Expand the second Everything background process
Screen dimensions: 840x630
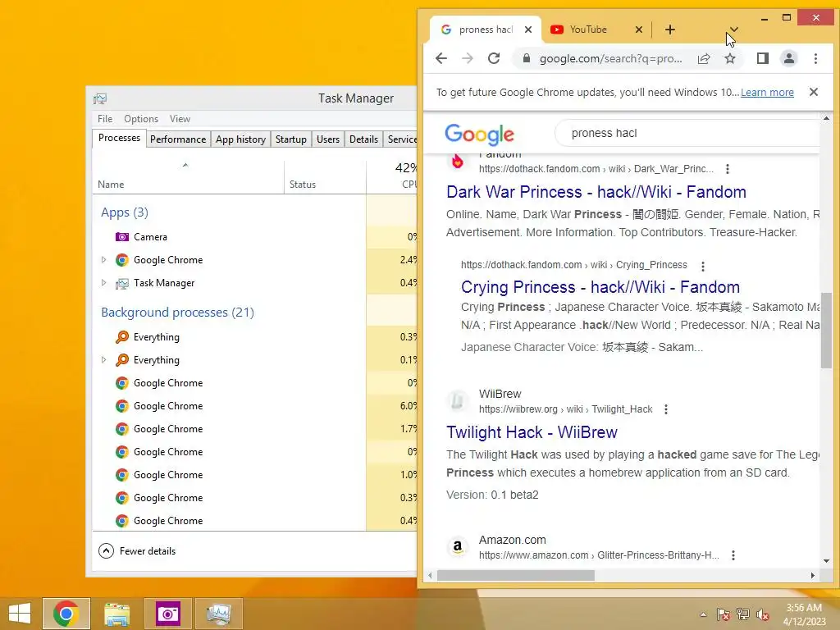pyautogui.click(x=103, y=360)
